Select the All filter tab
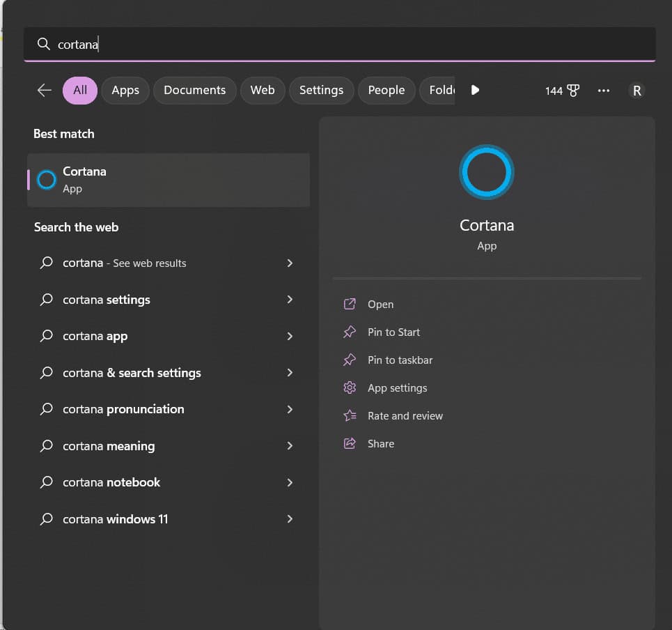 (80, 91)
